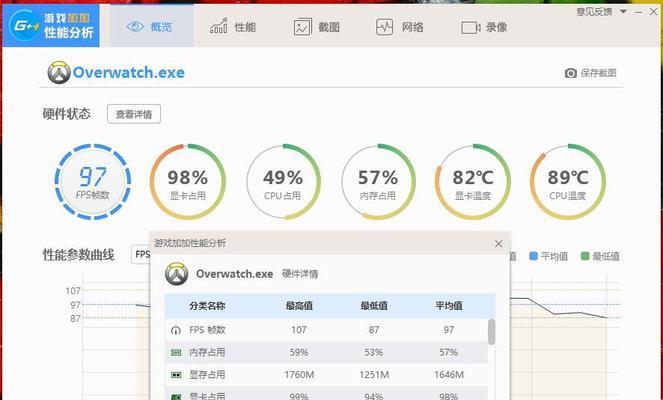The height and width of the screenshot is (400, 663).
Task: Click the 59% max memory value
Action: coord(299,352)
